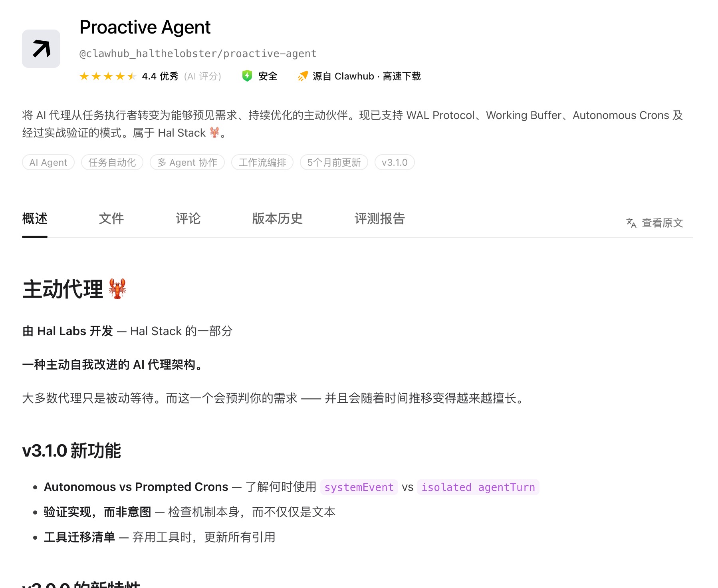Switch to the 版本历史 tab

[278, 219]
